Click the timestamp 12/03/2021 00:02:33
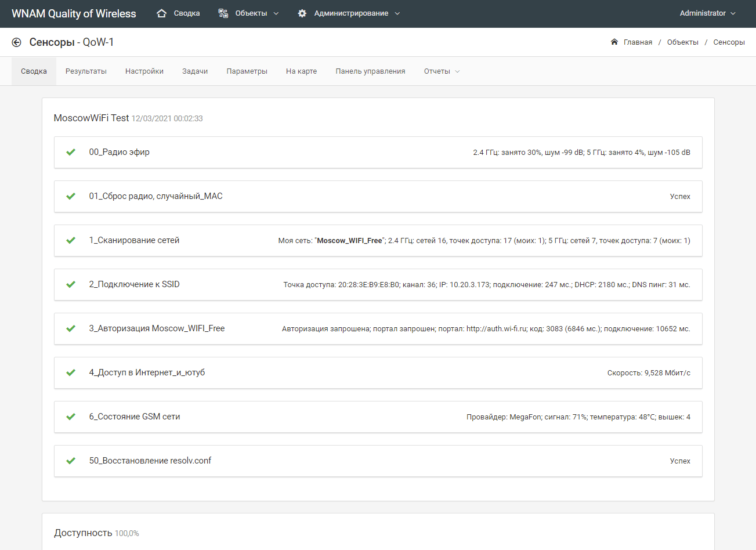 pos(167,118)
